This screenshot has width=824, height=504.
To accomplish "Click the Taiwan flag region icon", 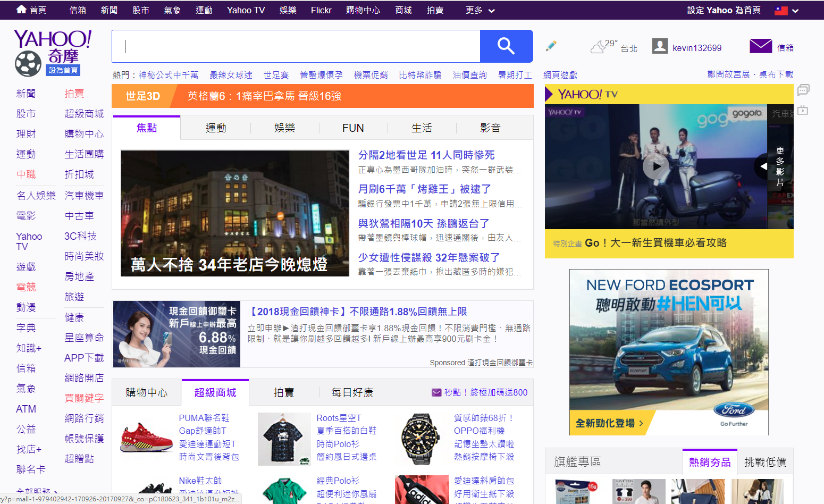I will (781, 10).
